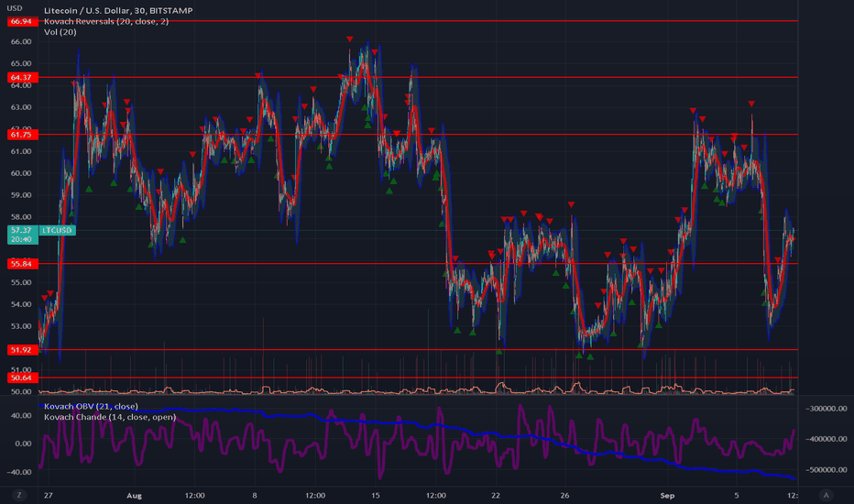This screenshot has width=854, height=504.
Task: Click the 26 date on time axis
Action: tap(564, 495)
